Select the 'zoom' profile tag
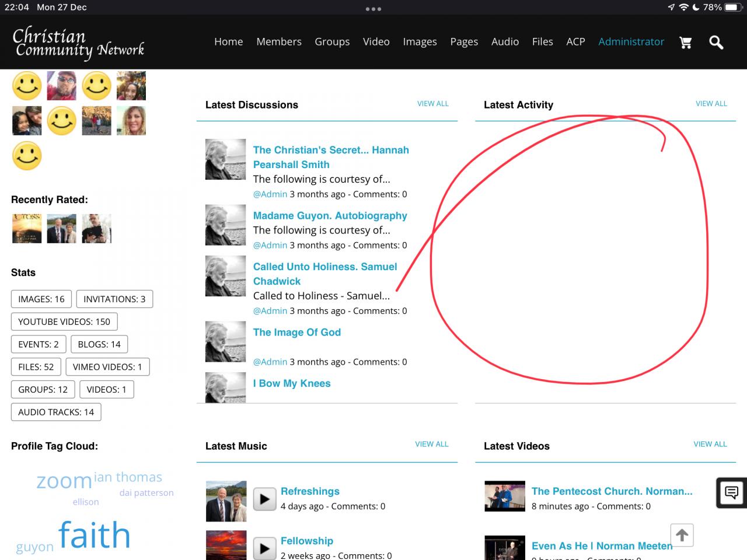Screen dimensions: 747x560 tap(64, 481)
